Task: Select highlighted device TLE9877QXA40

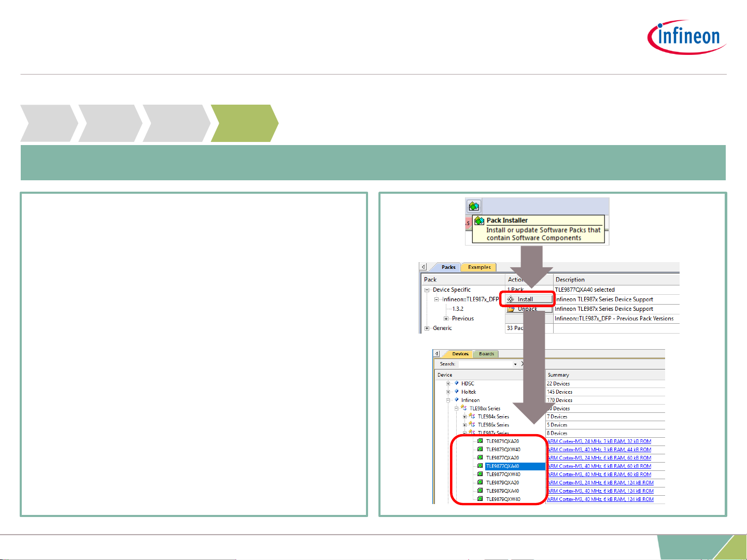Action: pyautogui.click(x=502, y=466)
